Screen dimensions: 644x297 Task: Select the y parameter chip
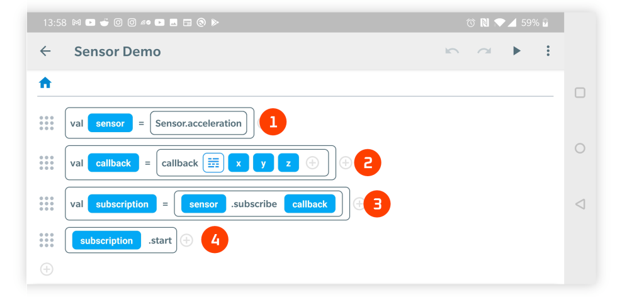(x=263, y=163)
